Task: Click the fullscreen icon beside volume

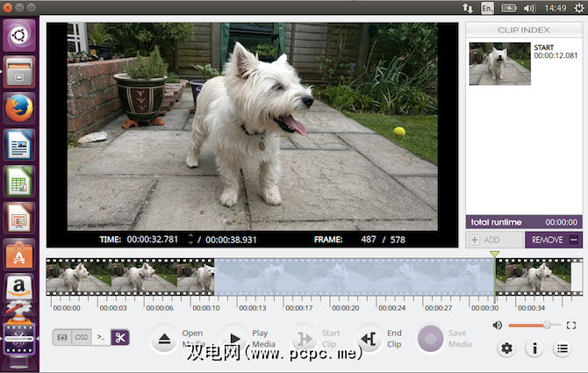Action: click(x=571, y=325)
